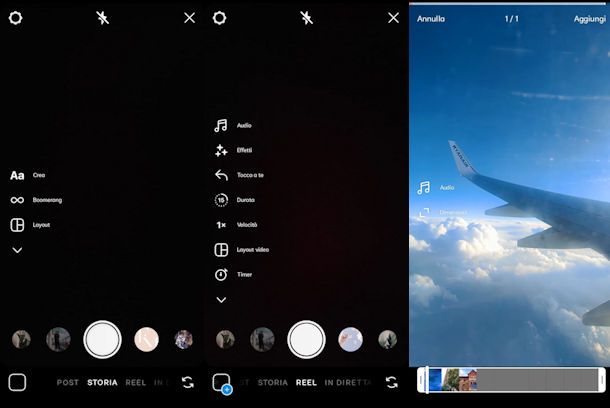Open Effetti sparkles tool
Screen dimensions: 610x408
(x=221, y=151)
